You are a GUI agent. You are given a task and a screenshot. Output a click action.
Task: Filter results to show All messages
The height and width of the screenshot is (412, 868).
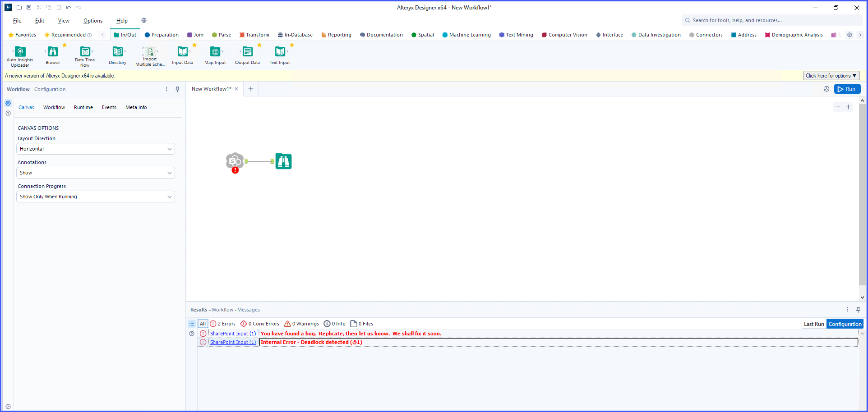coord(203,324)
